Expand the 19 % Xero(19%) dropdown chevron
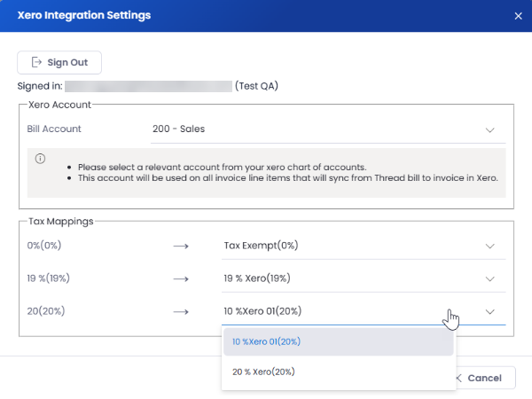The height and width of the screenshot is (399, 532). tap(489, 278)
